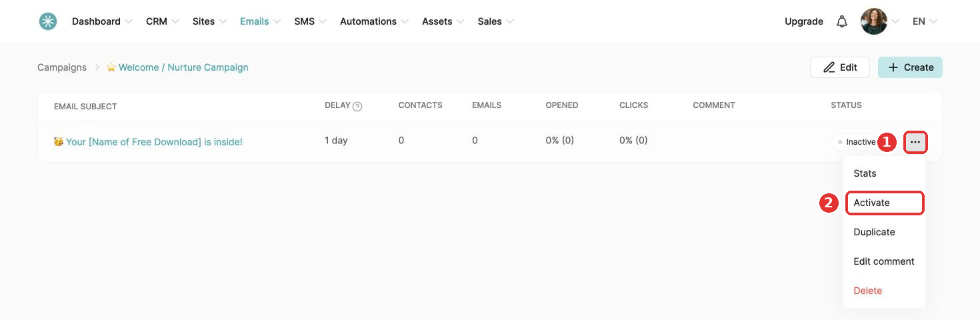
Task: Click the EMAIL SUBJECT column header
Action: coord(85,106)
